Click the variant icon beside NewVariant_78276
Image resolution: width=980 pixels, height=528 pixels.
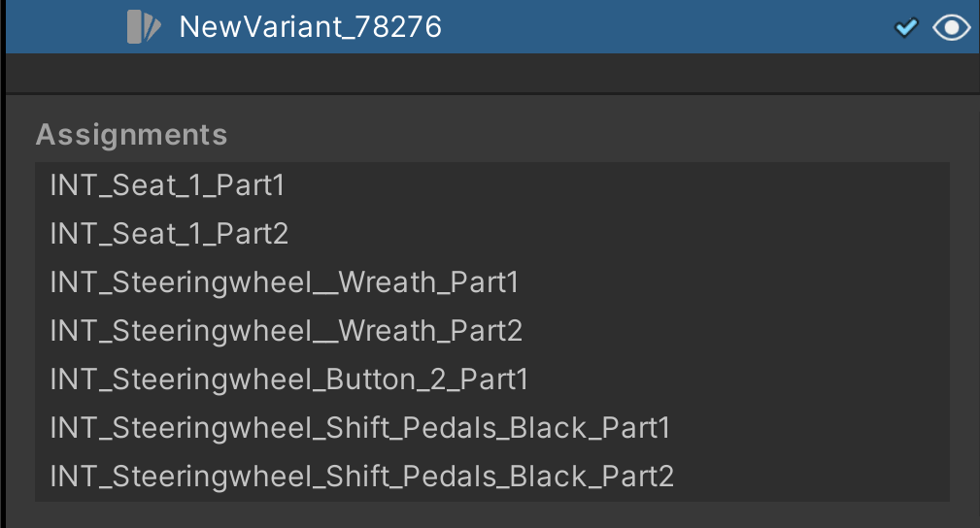pos(142,27)
